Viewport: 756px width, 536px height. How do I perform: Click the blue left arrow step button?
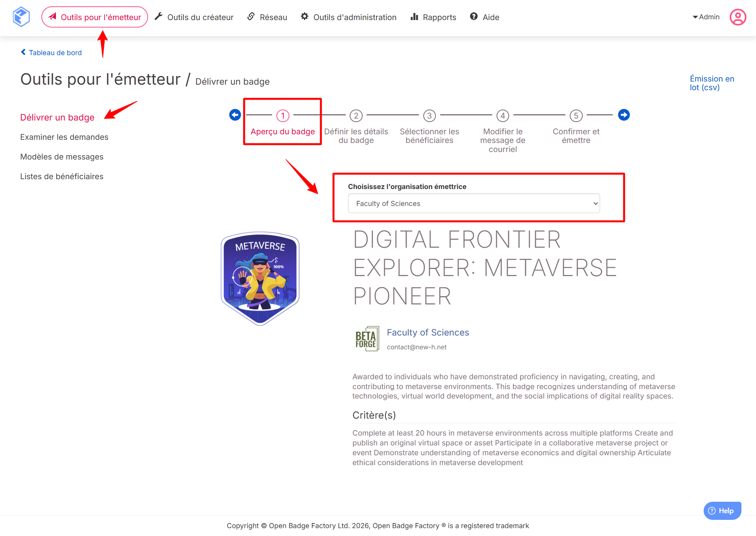(235, 115)
